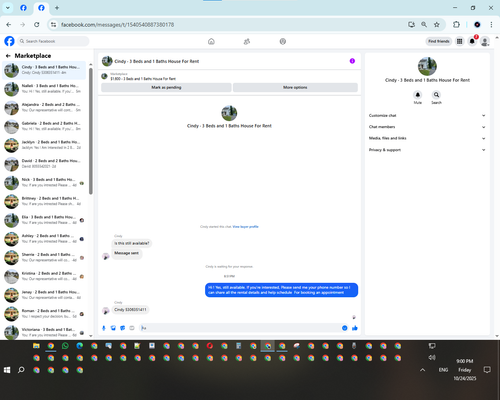Open View buyer profile link
Screen dimensions: 500x400
pyautogui.click(x=245, y=227)
